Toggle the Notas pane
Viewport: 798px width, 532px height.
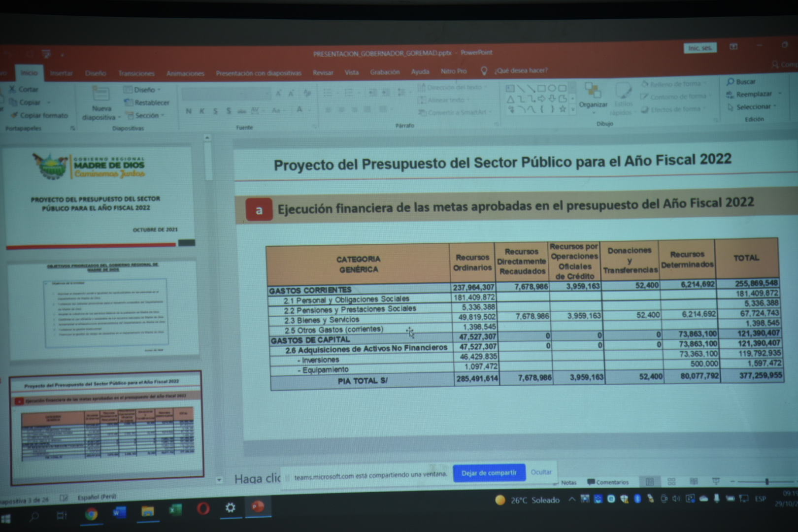pyautogui.click(x=565, y=483)
